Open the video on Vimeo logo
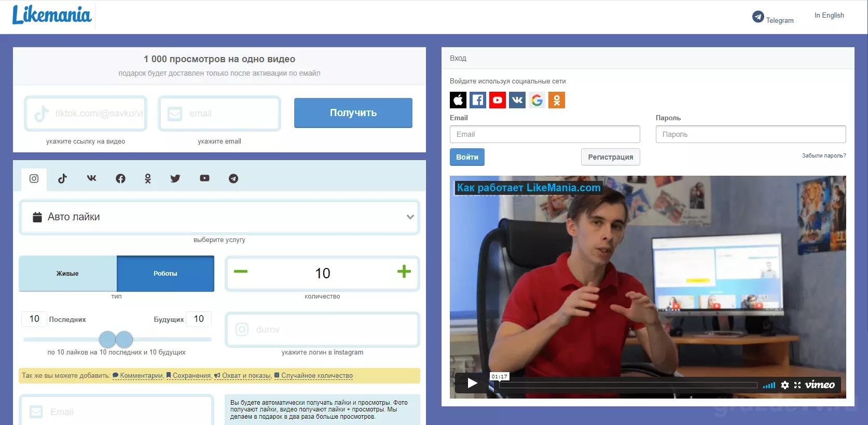Viewport: 868px width, 425px height. click(x=820, y=385)
